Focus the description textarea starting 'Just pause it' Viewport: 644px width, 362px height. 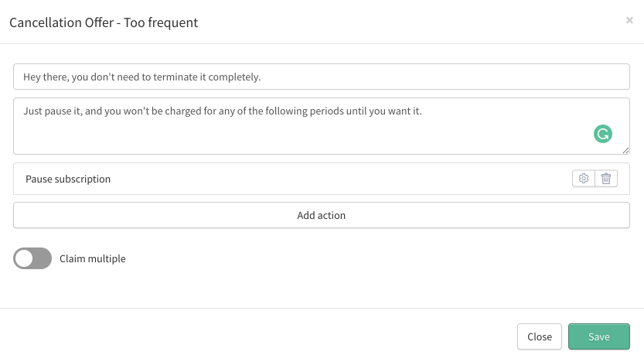point(321,126)
